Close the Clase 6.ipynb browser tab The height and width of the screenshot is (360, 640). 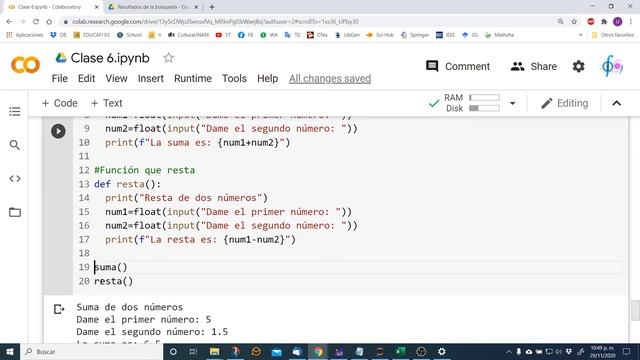(x=96, y=7)
